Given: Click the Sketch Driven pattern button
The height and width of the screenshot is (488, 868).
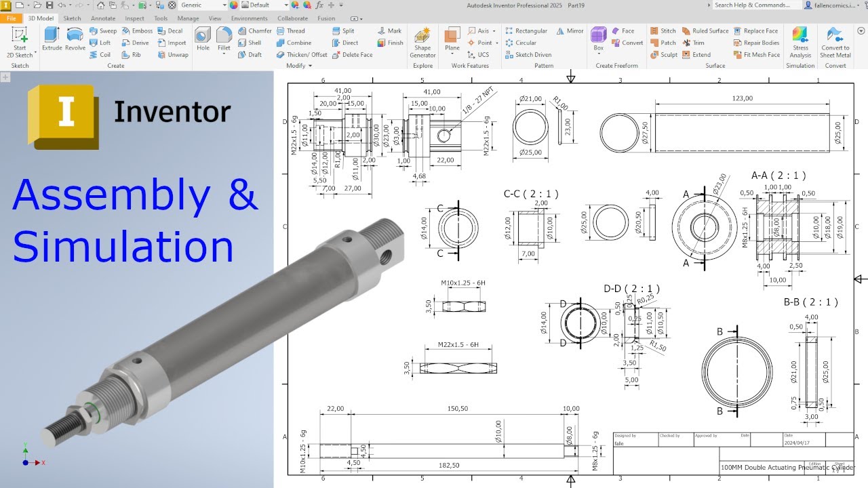Looking at the screenshot, I should click(x=528, y=55).
